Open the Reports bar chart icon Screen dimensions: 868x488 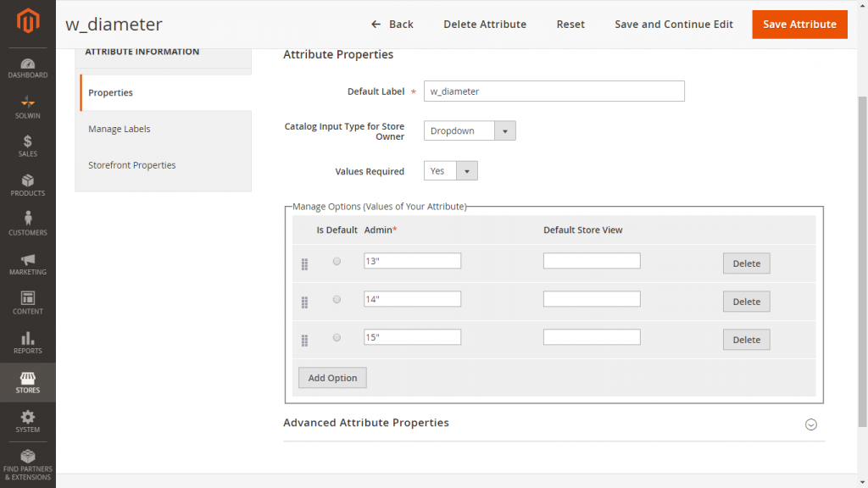click(28, 340)
